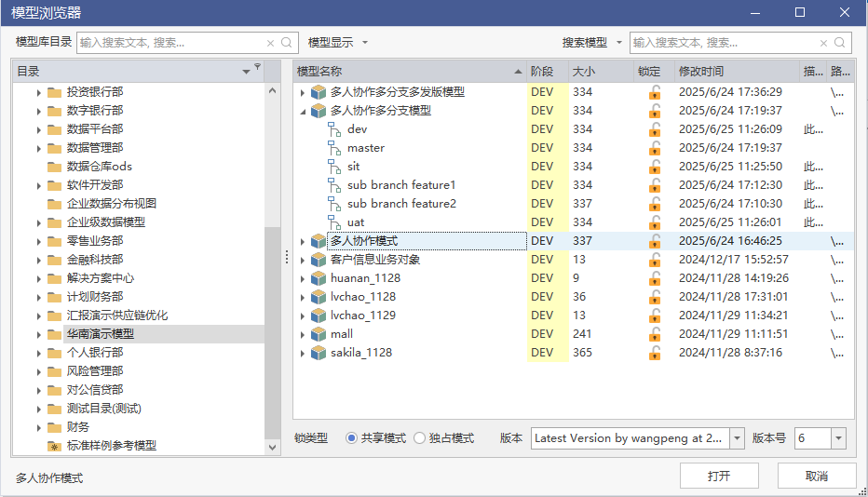This screenshot has height=497, width=868.
Task: Click the folder icon of 华南演示模型
Action: tap(54, 334)
